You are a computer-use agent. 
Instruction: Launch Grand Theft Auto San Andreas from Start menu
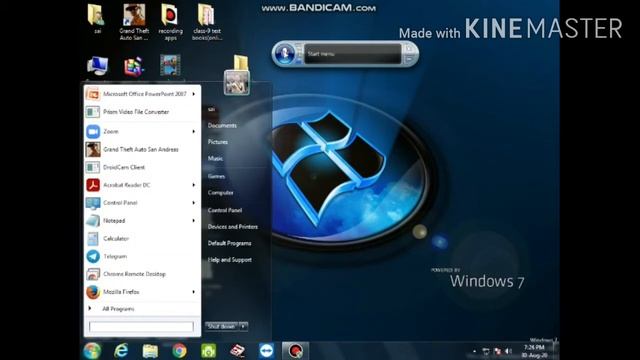pyautogui.click(x=142, y=149)
